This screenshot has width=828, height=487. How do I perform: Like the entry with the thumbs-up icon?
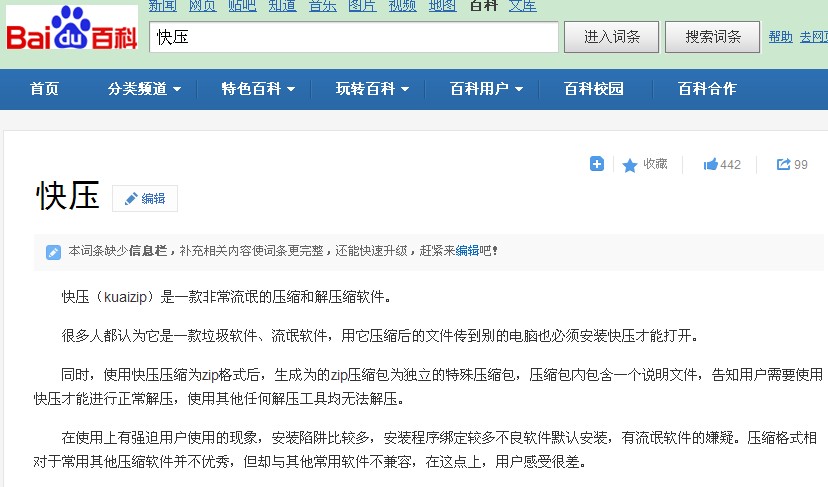click(711, 165)
